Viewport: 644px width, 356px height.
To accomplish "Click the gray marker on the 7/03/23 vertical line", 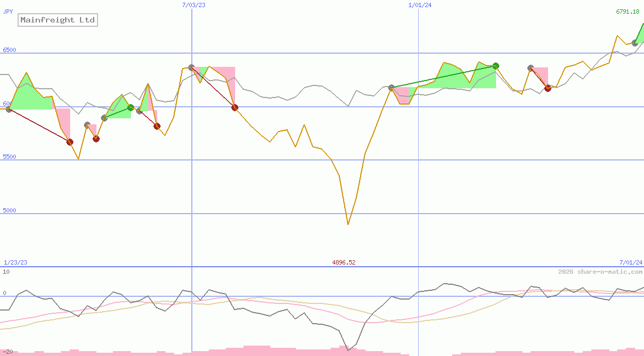I will point(191,67).
